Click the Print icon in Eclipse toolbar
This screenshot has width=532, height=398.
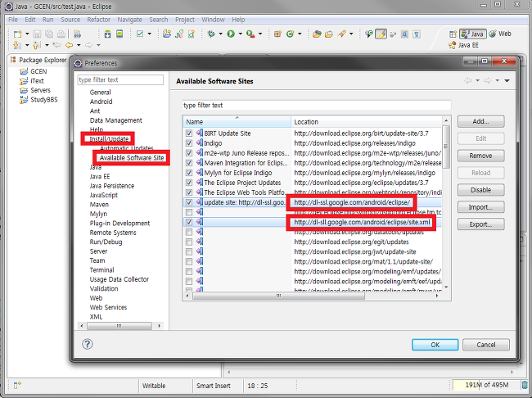(61, 34)
